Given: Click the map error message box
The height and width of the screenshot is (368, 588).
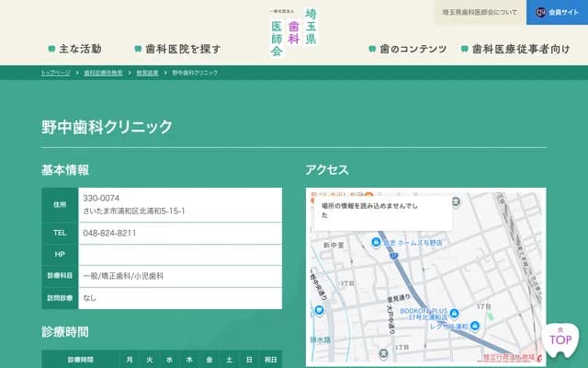Looking at the screenshot, I should tap(383, 213).
